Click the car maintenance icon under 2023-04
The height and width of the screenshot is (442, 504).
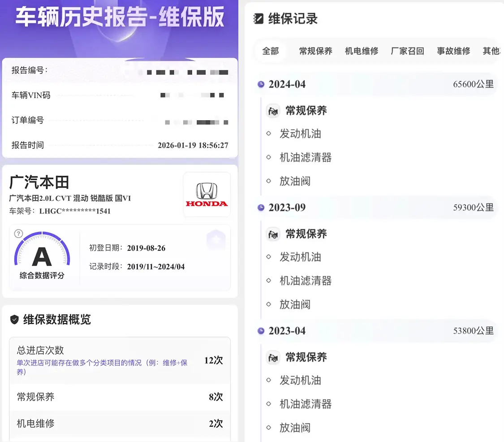(273, 357)
